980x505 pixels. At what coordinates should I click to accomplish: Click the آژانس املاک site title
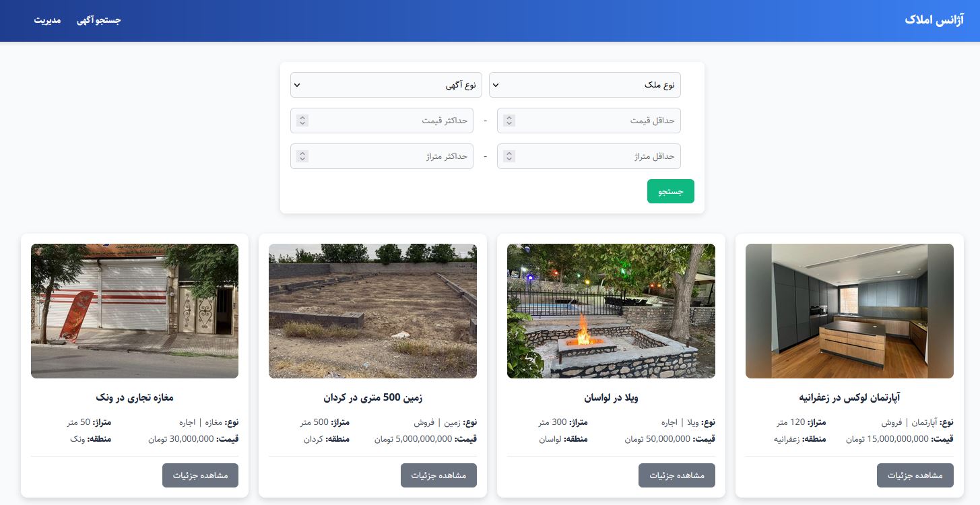934,20
